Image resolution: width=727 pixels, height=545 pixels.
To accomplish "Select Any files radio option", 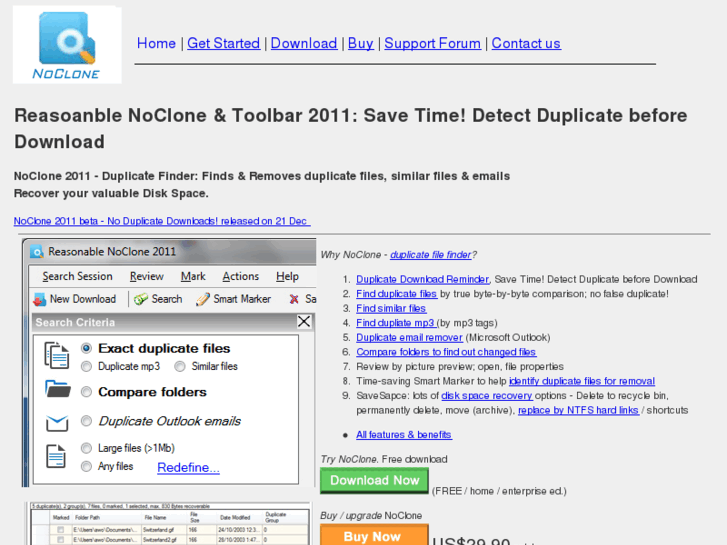I will [86, 466].
